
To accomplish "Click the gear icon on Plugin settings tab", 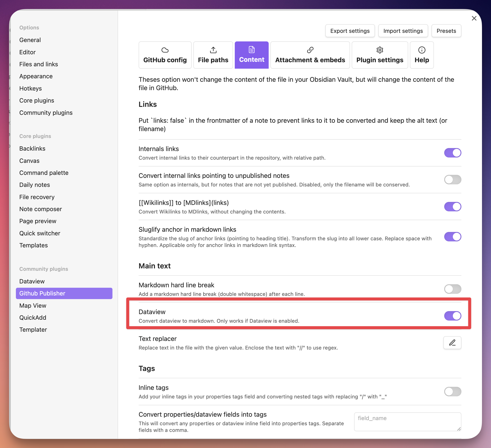I will pyautogui.click(x=380, y=50).
